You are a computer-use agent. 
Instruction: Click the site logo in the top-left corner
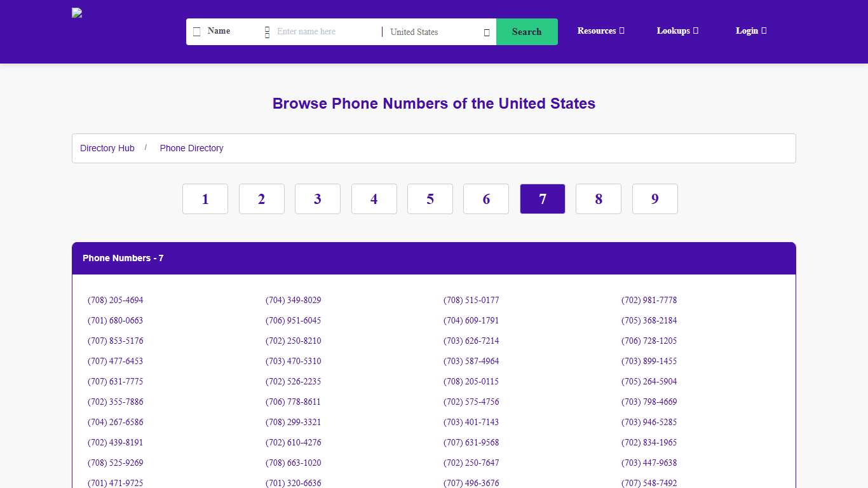pyautogui.click(x=76, y=13)
